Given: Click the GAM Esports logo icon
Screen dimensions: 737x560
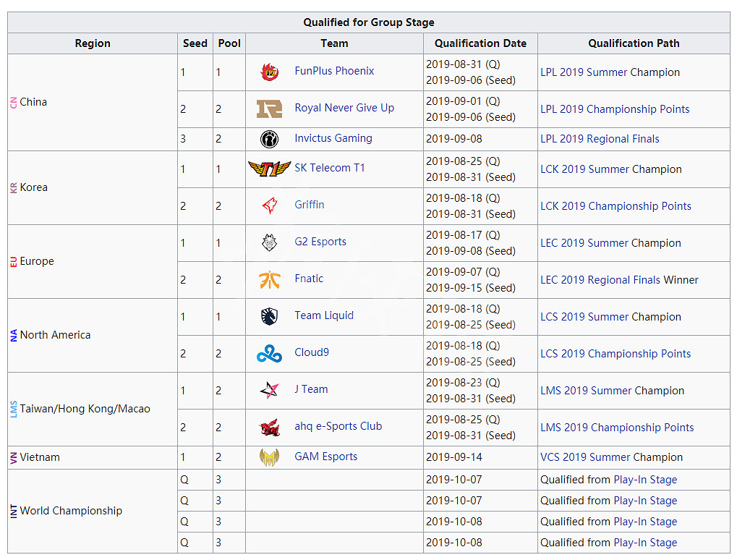Looking at the screenshot, I should 269,457.
